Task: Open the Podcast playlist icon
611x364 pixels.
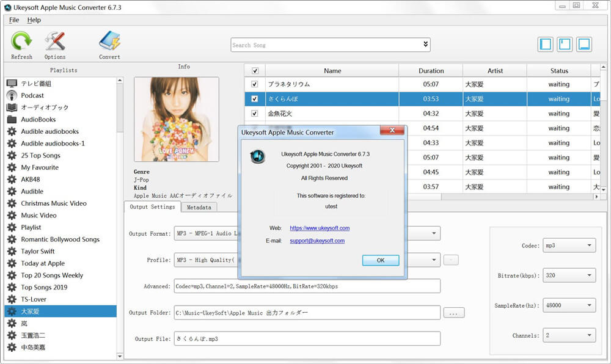Action: (12, 95)
